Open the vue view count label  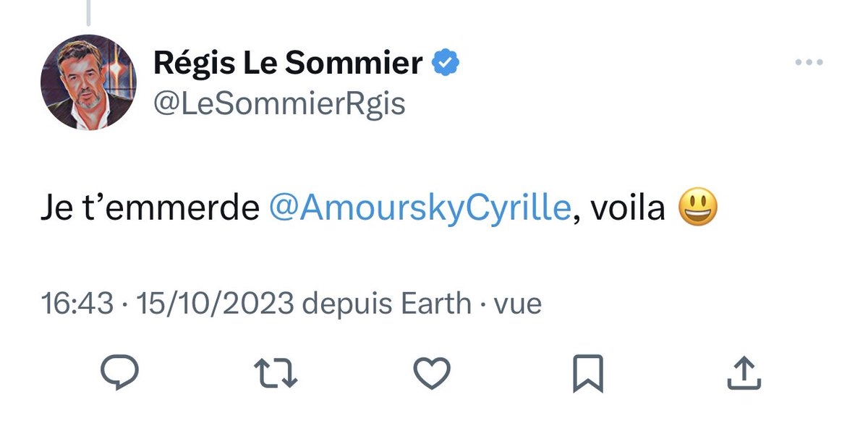click(x=516, y=304)
